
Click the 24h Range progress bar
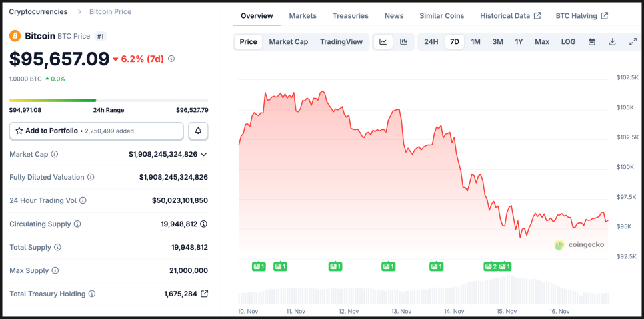coord(109,101)
